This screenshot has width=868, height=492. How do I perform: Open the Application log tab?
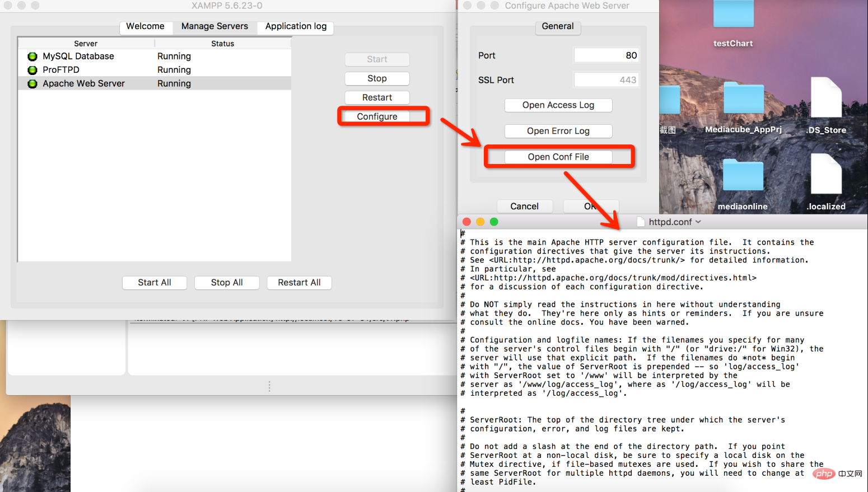296,26
